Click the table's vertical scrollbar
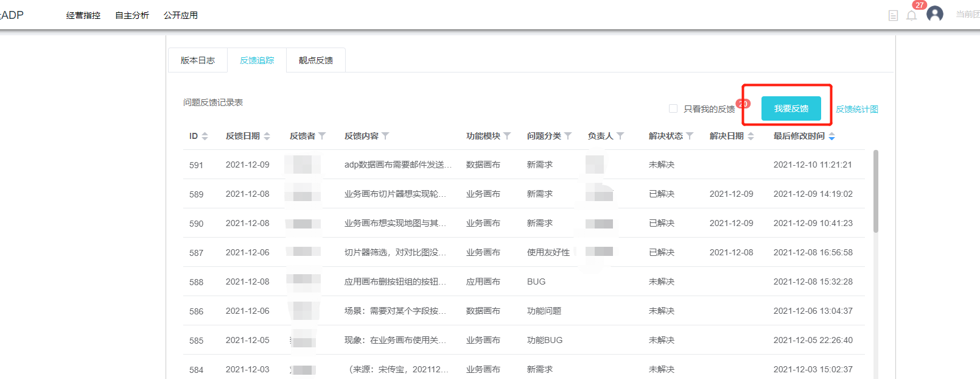Screen dimensions: 980x379 point(876,191)
